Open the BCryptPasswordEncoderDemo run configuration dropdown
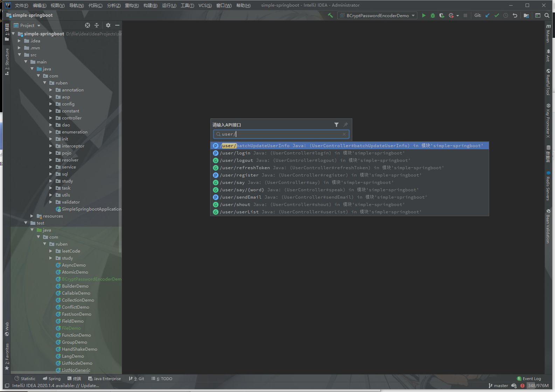The image size is (555, 392). (377, 15)
